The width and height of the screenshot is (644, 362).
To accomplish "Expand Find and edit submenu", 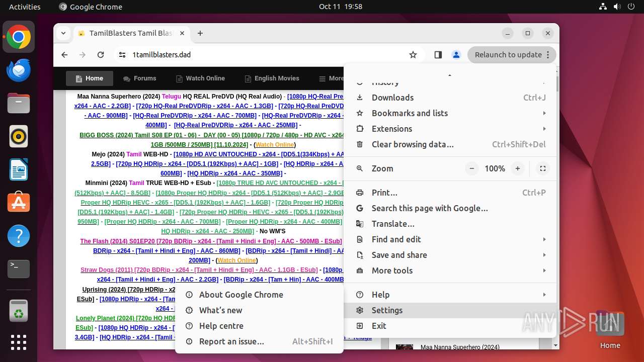I will tap(450, 239).
